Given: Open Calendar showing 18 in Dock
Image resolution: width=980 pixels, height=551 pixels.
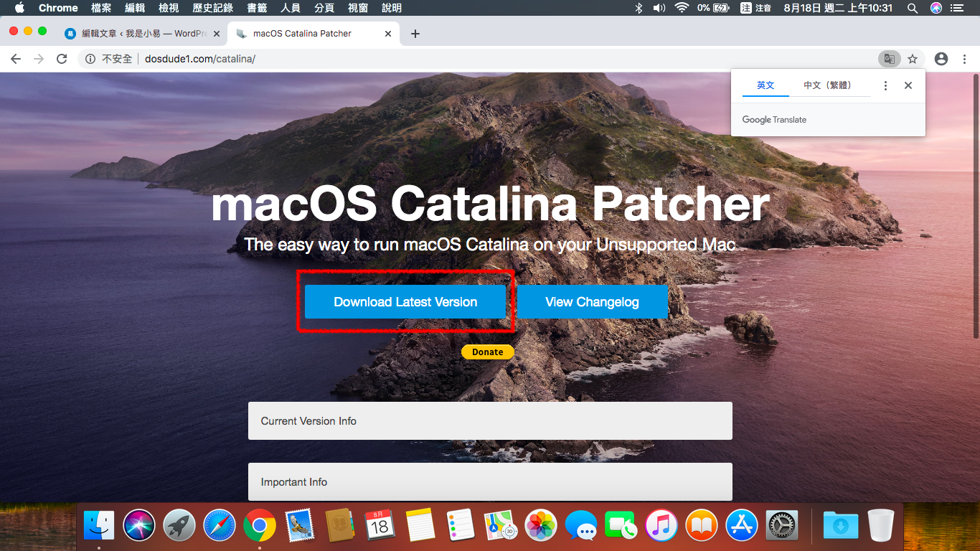Looking at the screenshot, I should (x=380, y=525).
